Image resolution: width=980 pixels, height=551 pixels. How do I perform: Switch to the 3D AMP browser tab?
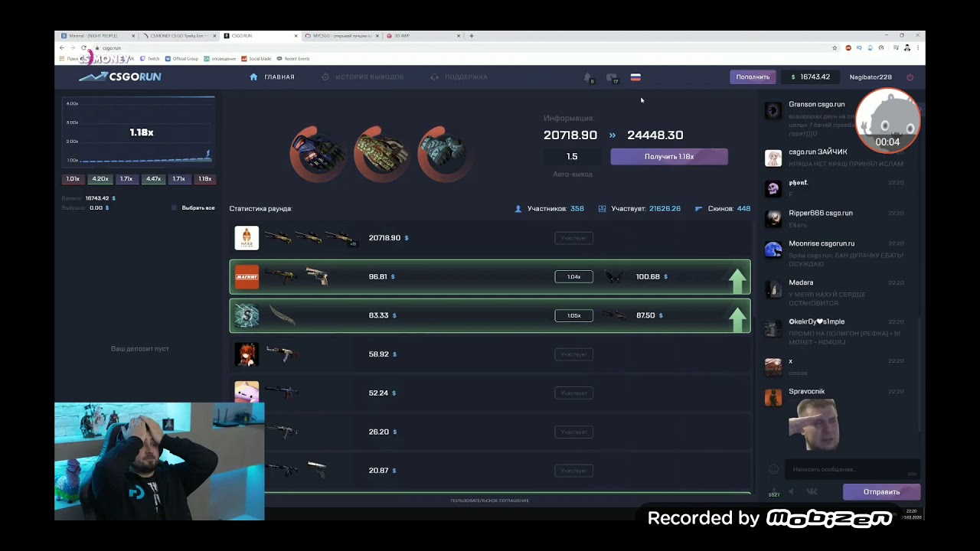tap(423, 36)
